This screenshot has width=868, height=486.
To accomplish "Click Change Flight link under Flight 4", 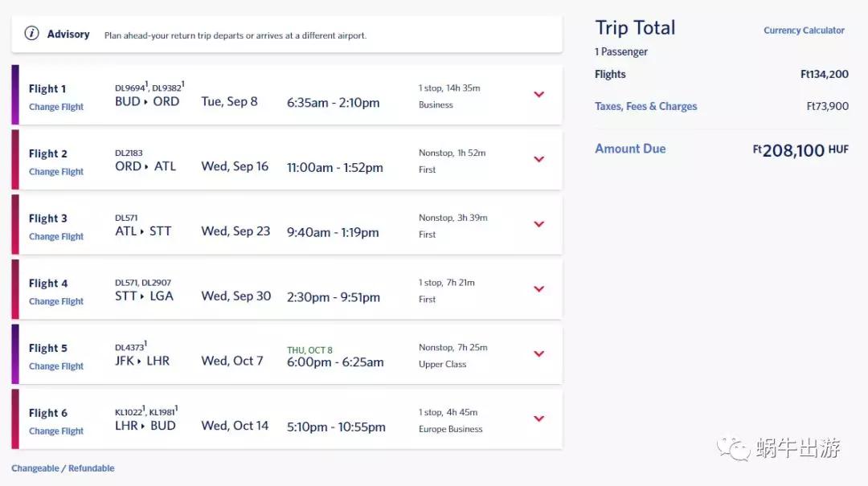I will (56, 301).
